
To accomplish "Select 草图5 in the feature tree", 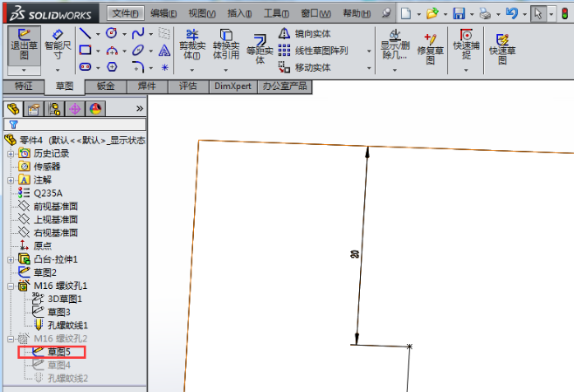I will [x=58, y=352].
